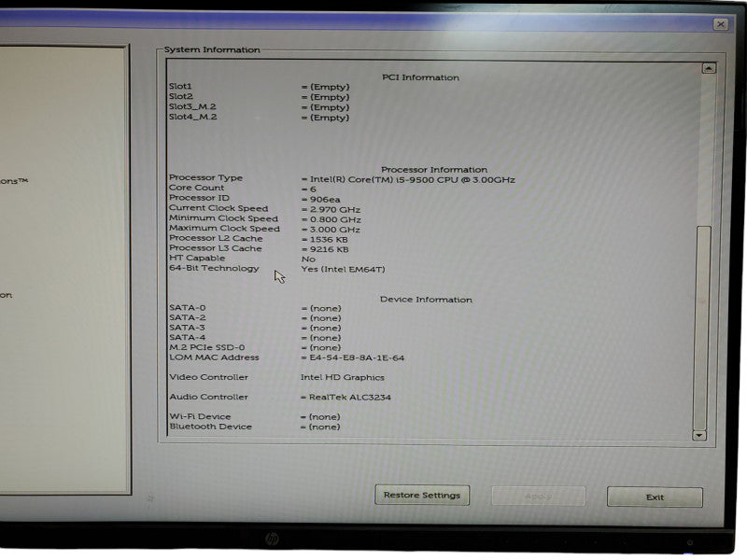Select the Slot1 label
747x560 pixels.
180,86
